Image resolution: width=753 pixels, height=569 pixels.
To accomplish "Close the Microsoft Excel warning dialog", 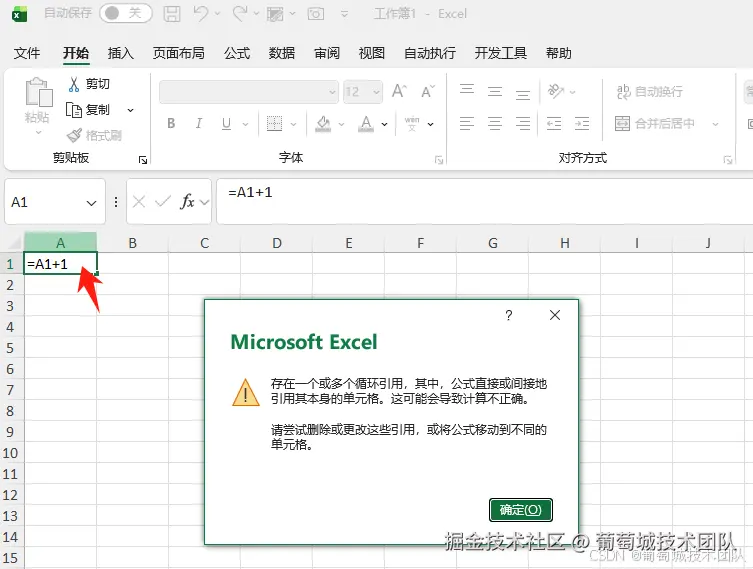I will 555,315.
